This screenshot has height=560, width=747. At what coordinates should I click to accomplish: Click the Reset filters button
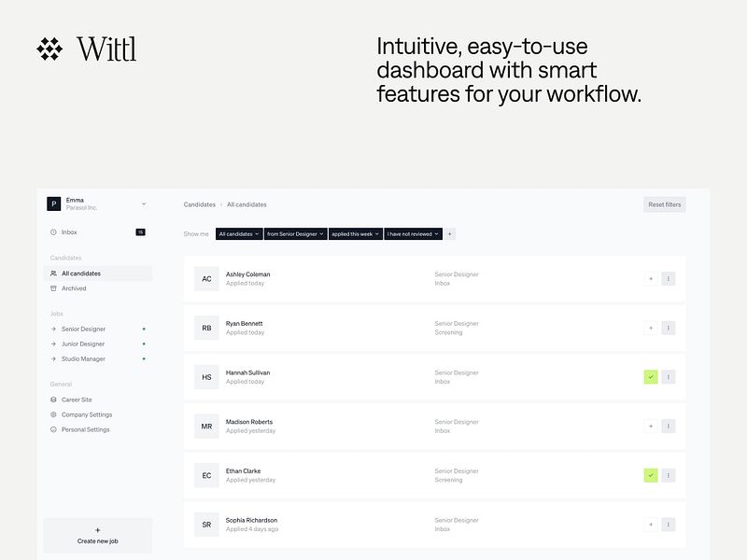tap(665, 204)
